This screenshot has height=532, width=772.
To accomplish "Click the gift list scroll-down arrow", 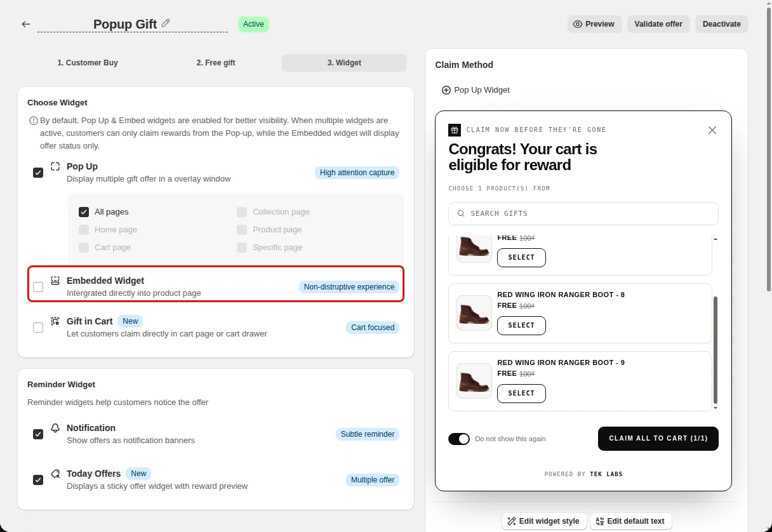I will (x=715, y=408).
